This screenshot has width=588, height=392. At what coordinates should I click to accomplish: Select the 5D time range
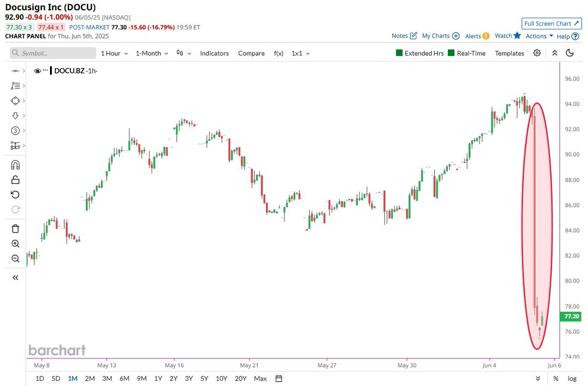[56, 378]
